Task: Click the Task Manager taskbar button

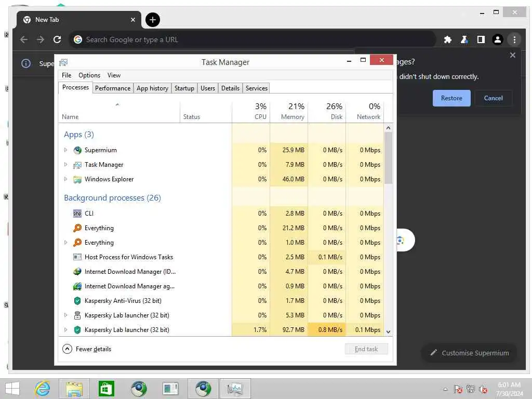Action: coord(235,389)
